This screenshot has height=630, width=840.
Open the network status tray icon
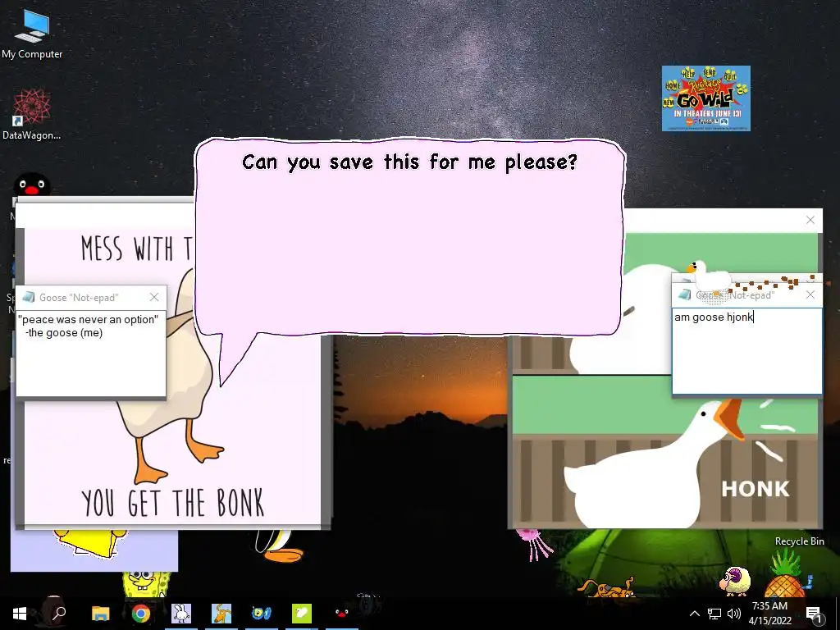pyautogui.click(x=714, y=614)
